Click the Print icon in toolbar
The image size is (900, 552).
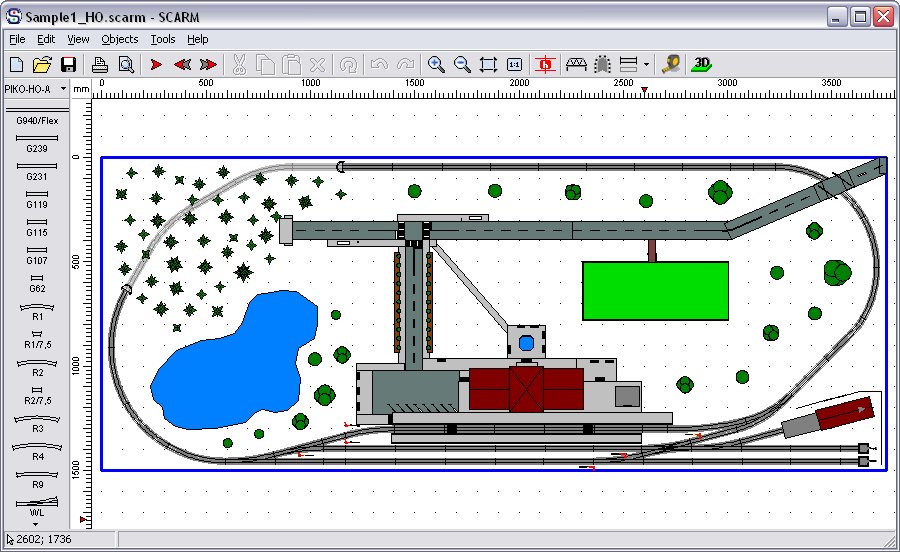pyautogui.click(x=100, y=64)
